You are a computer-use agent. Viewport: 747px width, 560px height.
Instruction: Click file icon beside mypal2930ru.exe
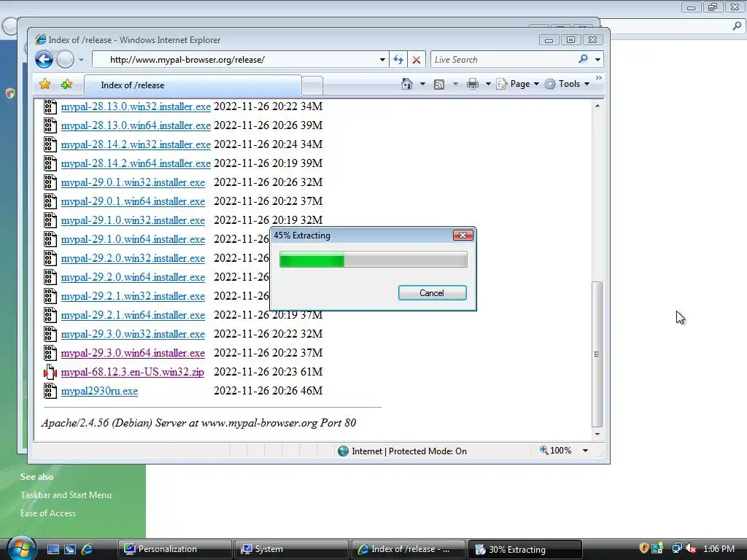[x=50, y=391]
